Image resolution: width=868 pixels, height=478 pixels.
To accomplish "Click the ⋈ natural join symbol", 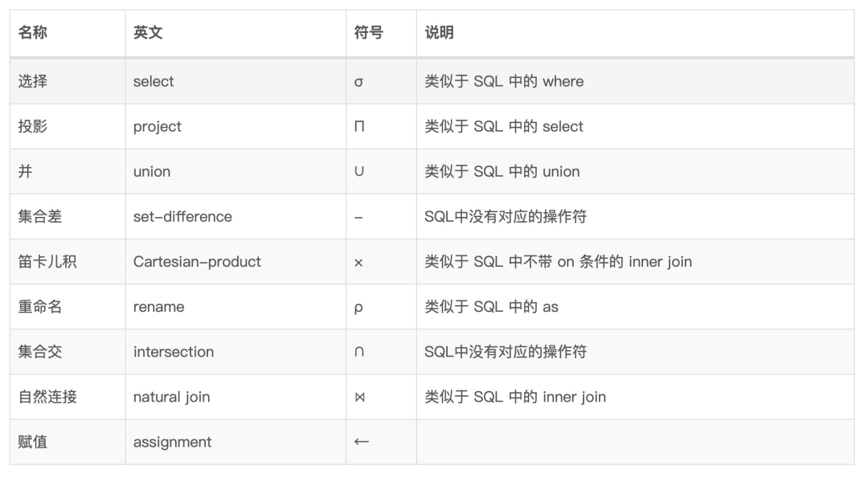I will click(359, 397).
